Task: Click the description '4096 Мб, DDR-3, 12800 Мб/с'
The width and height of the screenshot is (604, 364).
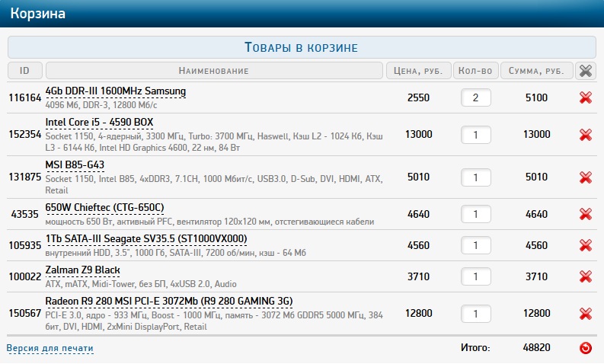Action: pos(101,105)
